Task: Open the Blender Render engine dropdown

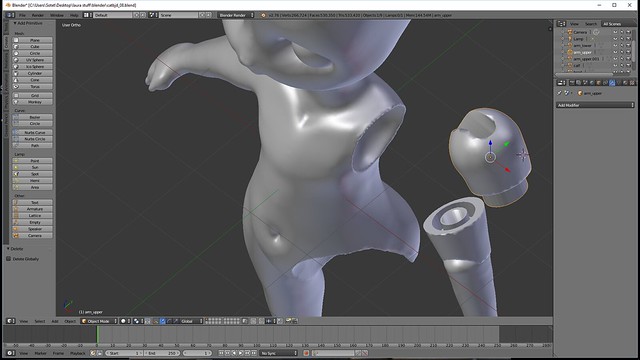Action: (236, 15)
